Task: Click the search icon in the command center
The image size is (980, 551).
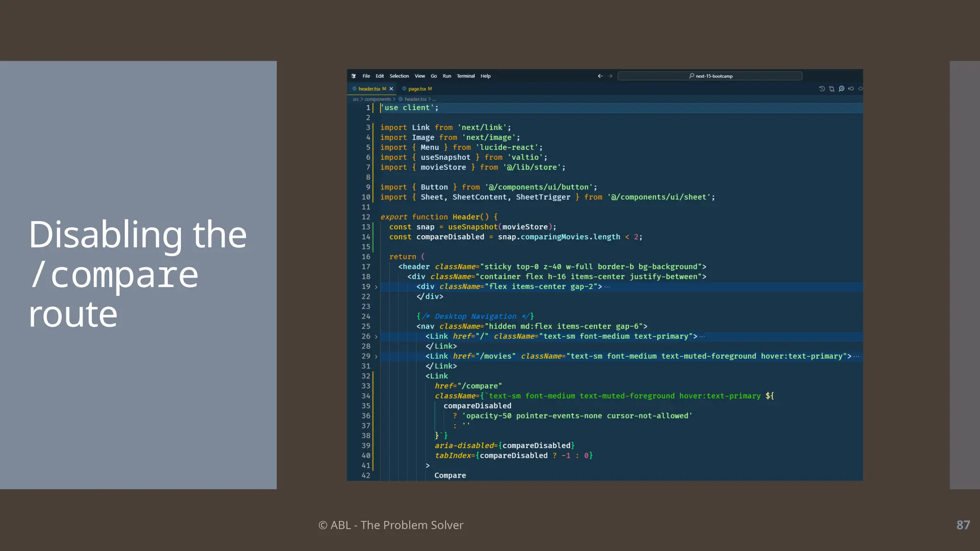Action: coord(691,76)
